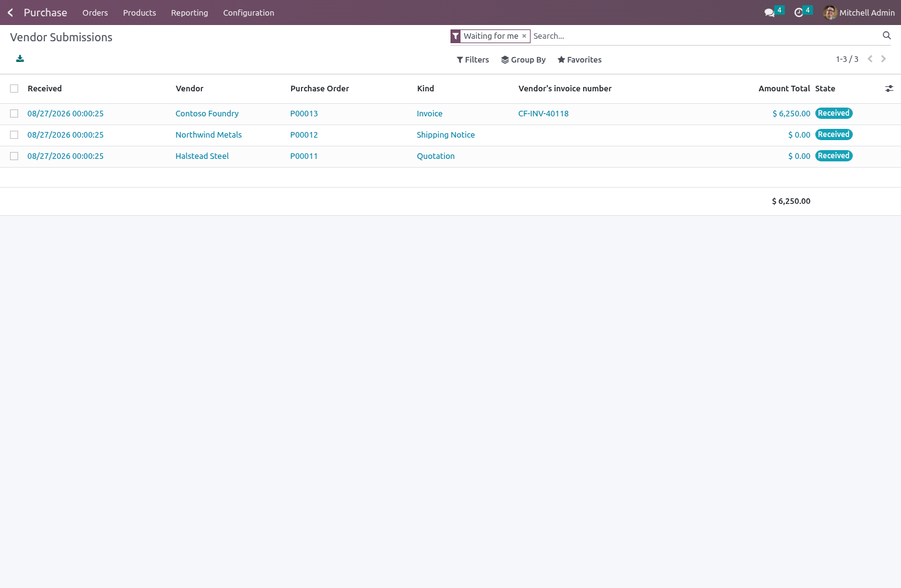Open optional columns settings icon
Viewport: 901px width, 588px height.
click(x=889, y=89)
